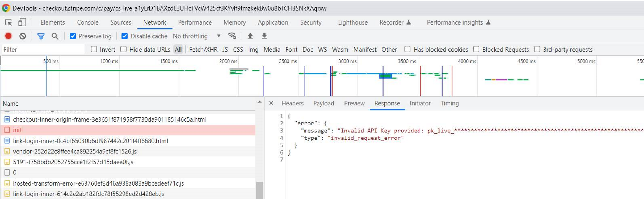Toggle Preserve log checkbox
Viewport: 644px width, 199px height.
point(73,36)
